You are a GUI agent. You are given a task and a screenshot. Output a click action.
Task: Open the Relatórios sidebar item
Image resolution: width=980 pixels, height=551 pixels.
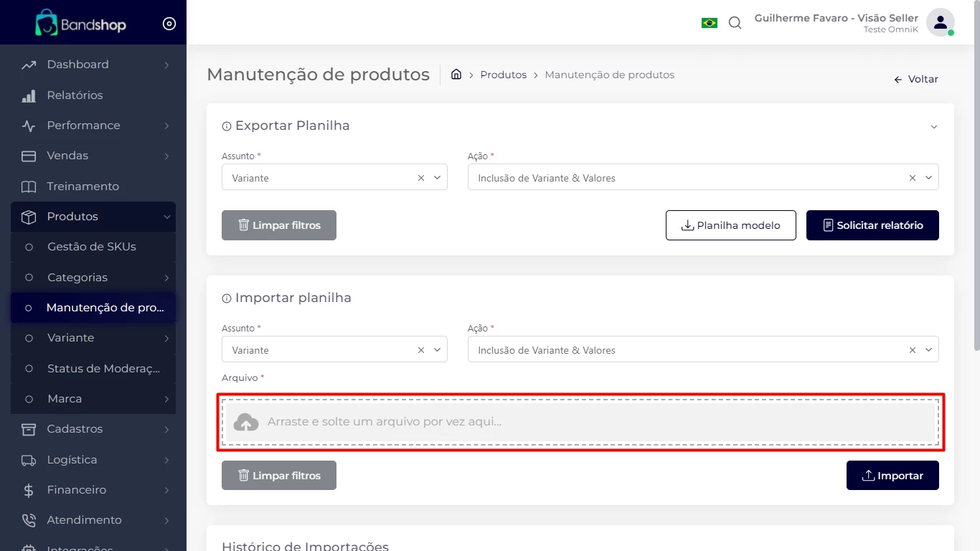coord(75,95)
